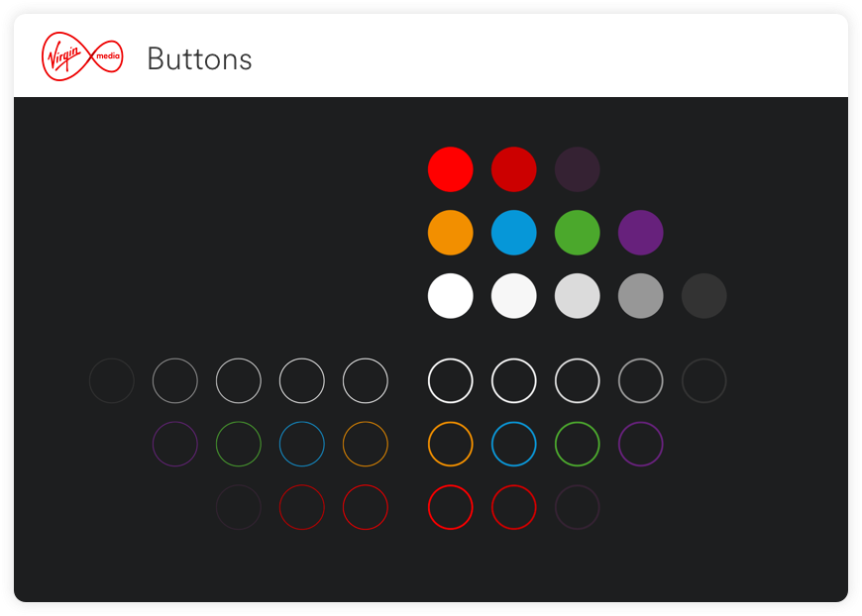This screenshot has width=862, height=616.
Task: Tap the bold-outlined purple ring button
Action: [641, 444]
